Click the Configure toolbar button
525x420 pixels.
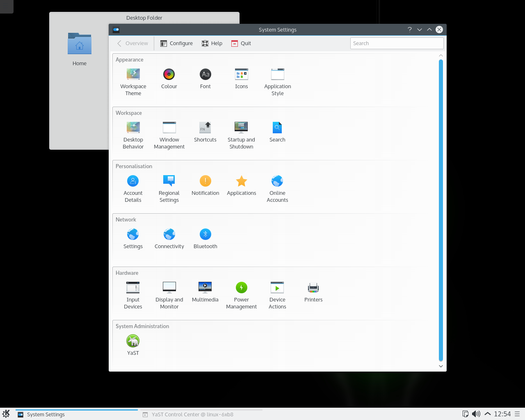click(176, 43)
